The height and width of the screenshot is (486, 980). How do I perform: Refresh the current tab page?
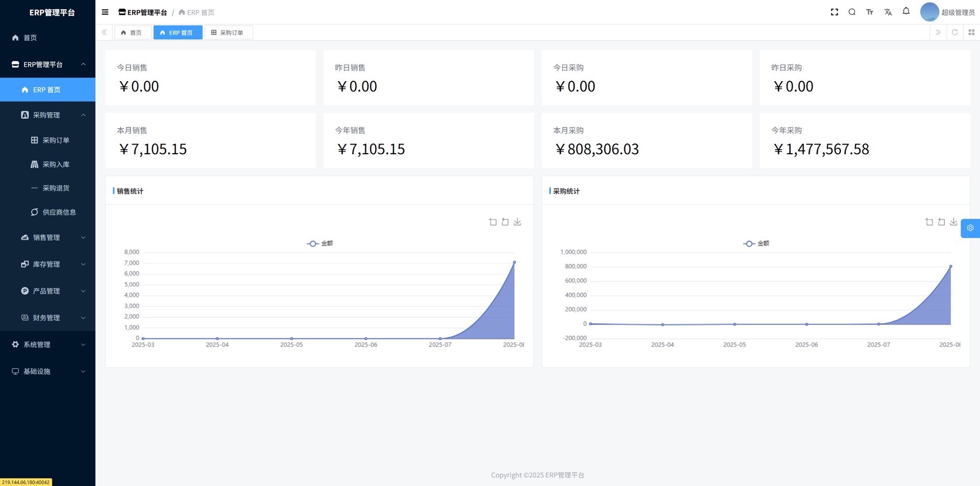pyautogui.click(x=954, y=32)
